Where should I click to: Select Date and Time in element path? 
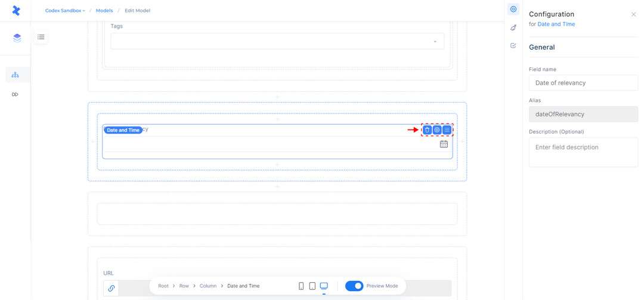243,286
